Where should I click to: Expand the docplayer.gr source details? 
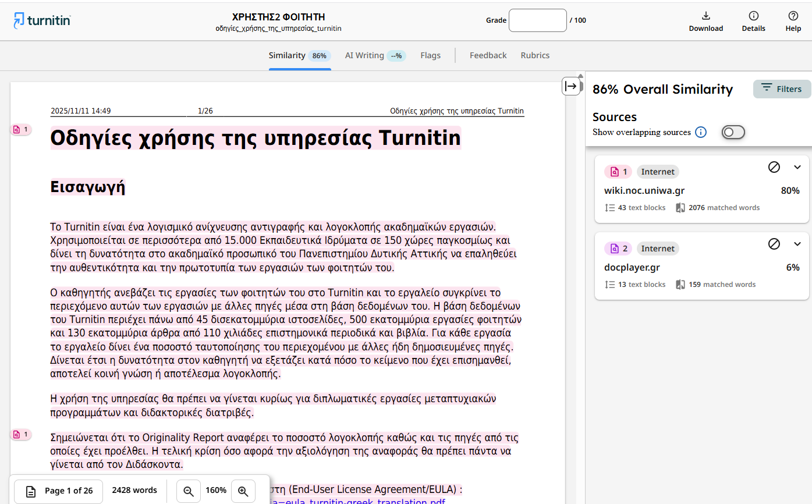pos(797,244)
